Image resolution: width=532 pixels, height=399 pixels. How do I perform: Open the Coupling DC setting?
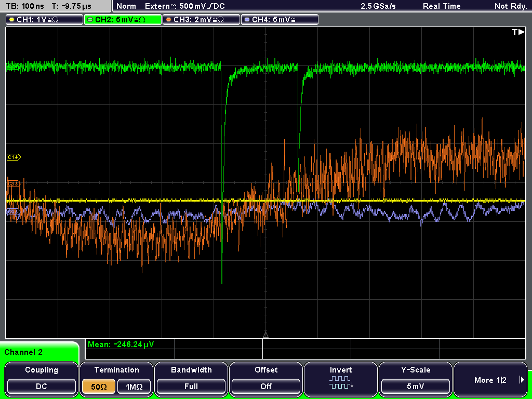[42, 387]
